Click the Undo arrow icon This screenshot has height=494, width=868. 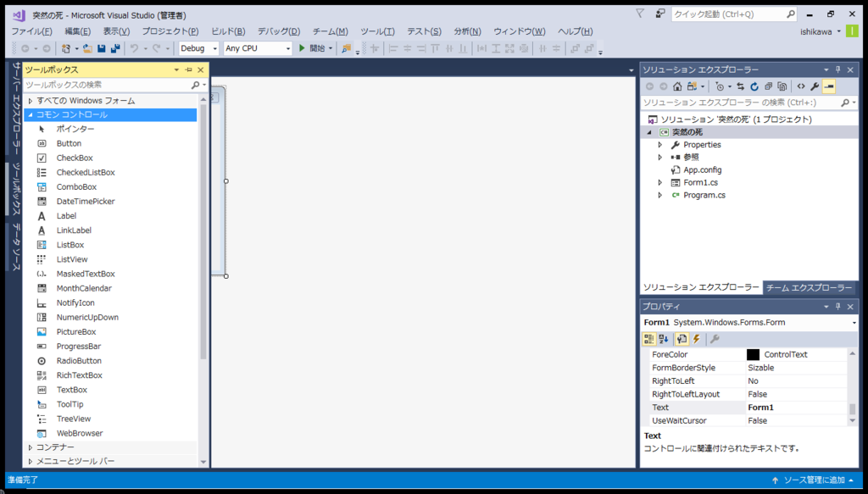pyautogui.click(x=134, y=48)
